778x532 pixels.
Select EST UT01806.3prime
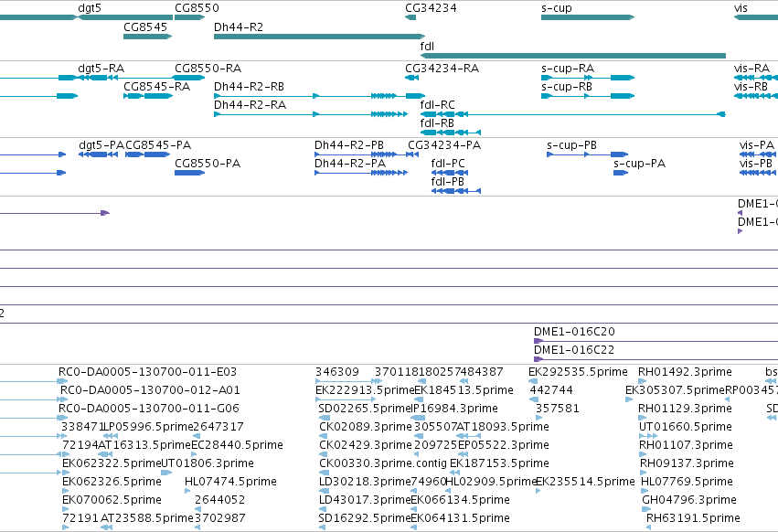coord(208,463)
